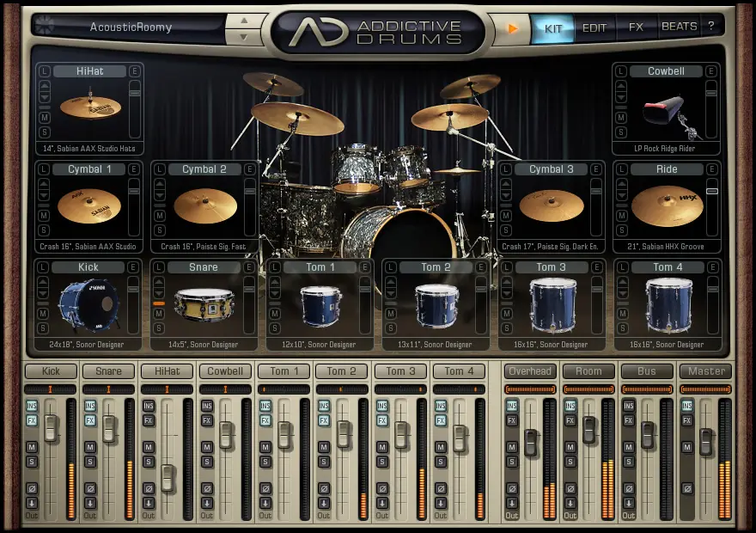
Task: Click the Tom 4 channel output arrow
Action: coord(440,503)
